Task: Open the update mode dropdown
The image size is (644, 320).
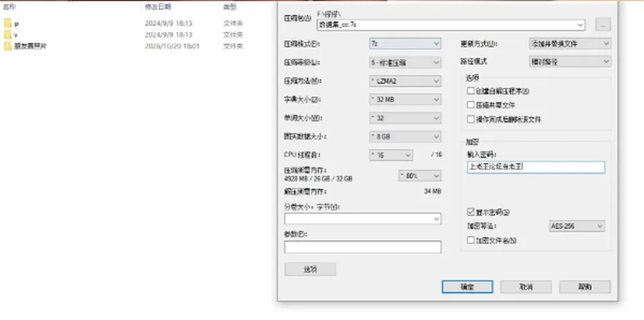Action: [x=570, y=44]
